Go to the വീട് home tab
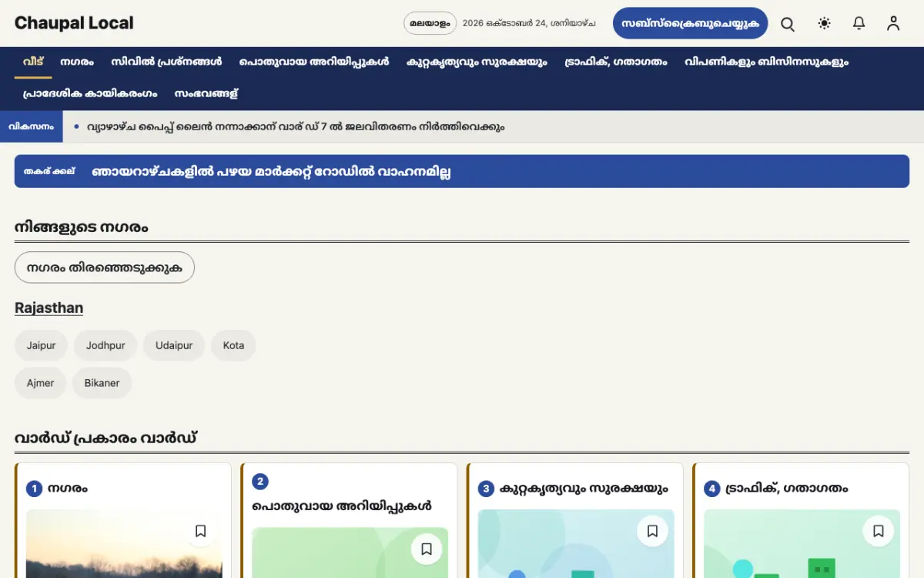Image resolution: width=924 pixels, height=578 pixels. pos(33,62)
